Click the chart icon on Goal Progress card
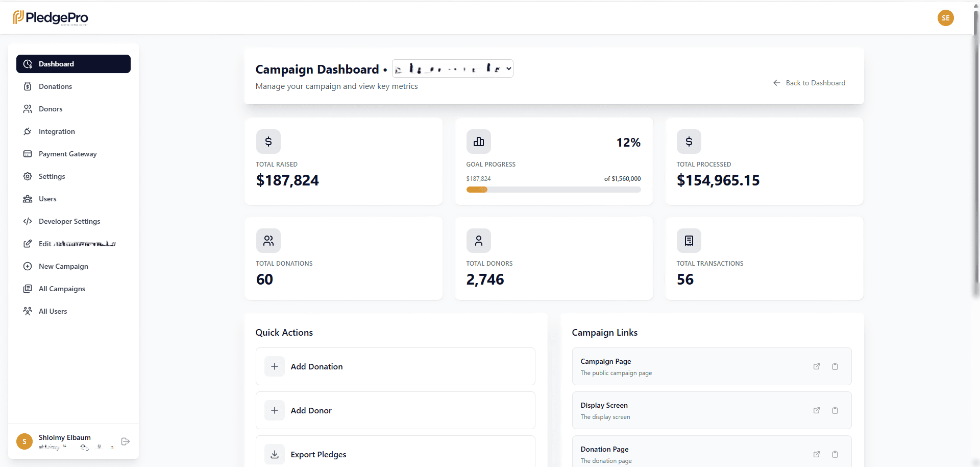The height and width of the screenshot is (467, 980). click(x=478, y=141)
